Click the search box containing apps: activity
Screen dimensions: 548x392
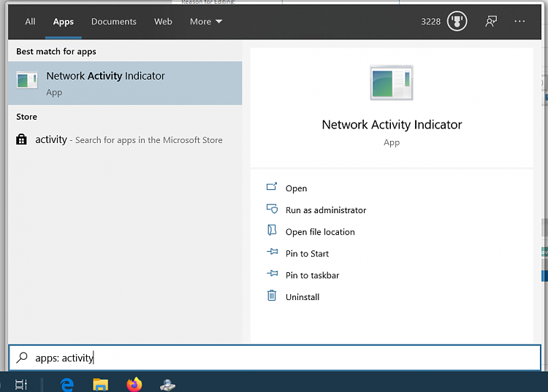point(274,358)
